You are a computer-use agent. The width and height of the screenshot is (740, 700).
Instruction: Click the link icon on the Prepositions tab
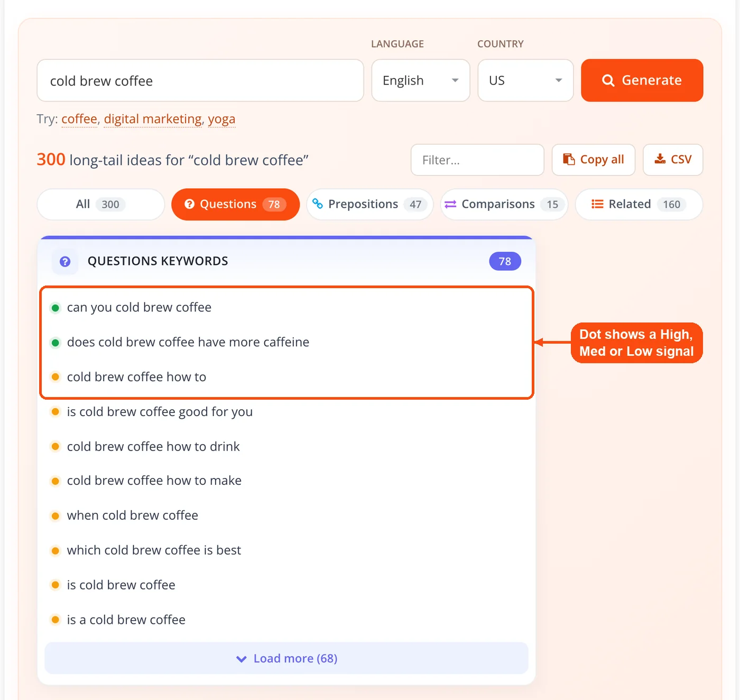tap(318, 204)
